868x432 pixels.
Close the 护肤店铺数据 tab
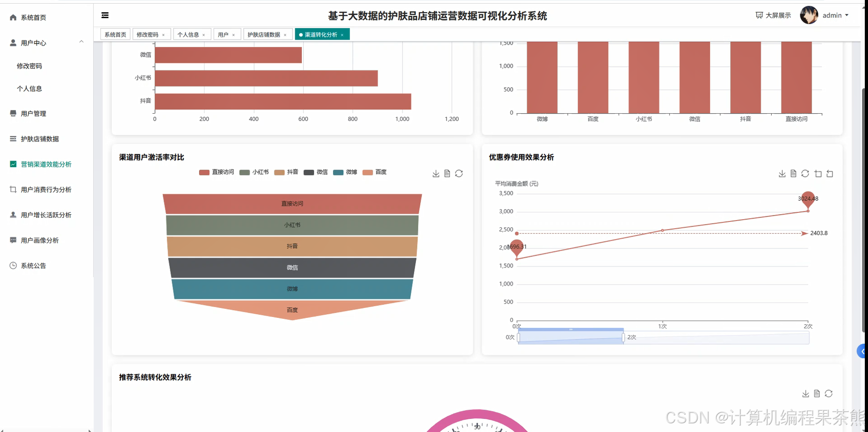(x=285, y=35)
